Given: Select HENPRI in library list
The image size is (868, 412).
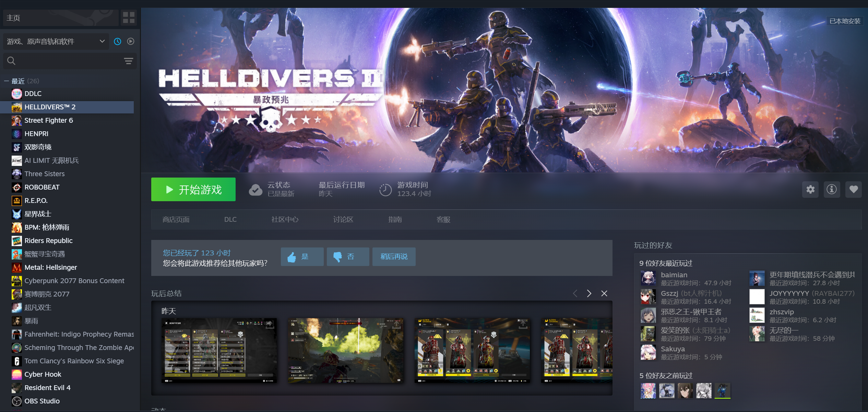Looking at the screenshot, I should coord(67,134).
